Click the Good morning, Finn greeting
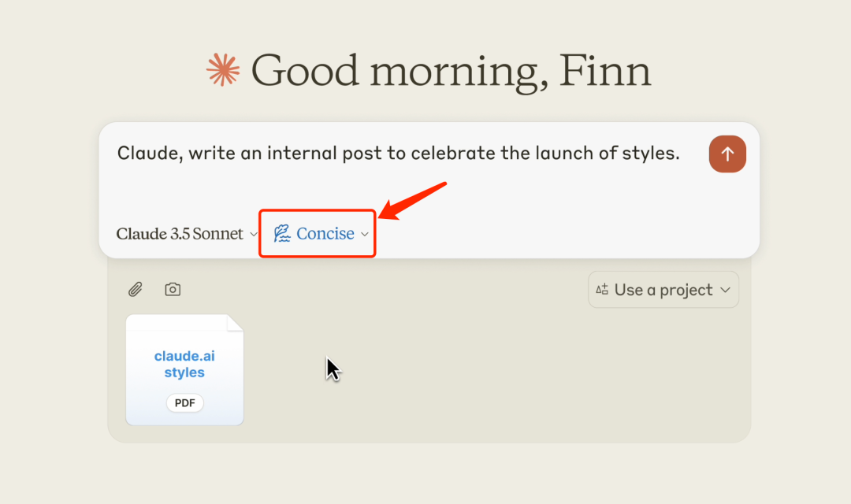The image size is (851, 504). (x=451, y=71)
